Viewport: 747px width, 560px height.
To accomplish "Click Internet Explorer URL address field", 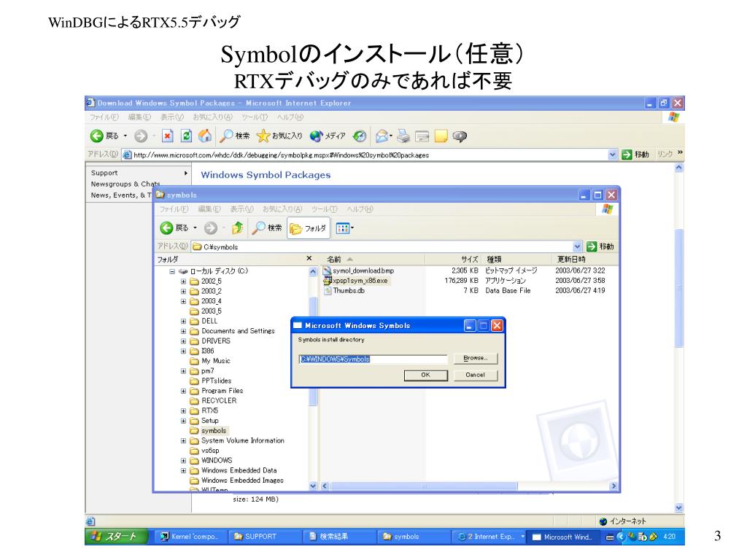I will click(365, 155).
